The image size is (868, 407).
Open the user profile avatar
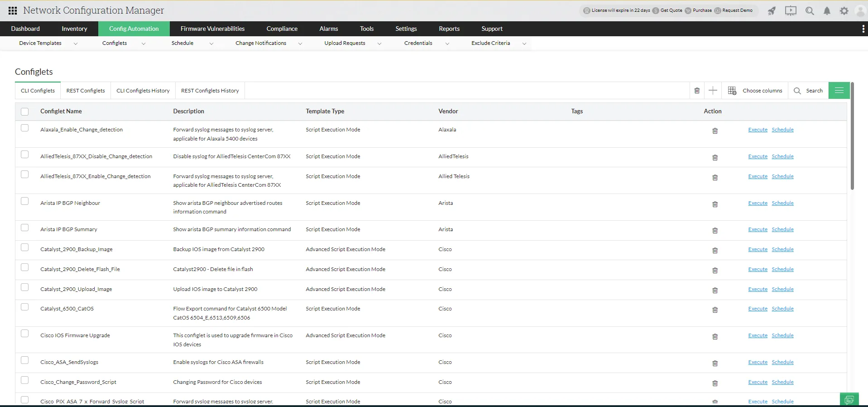860,11
